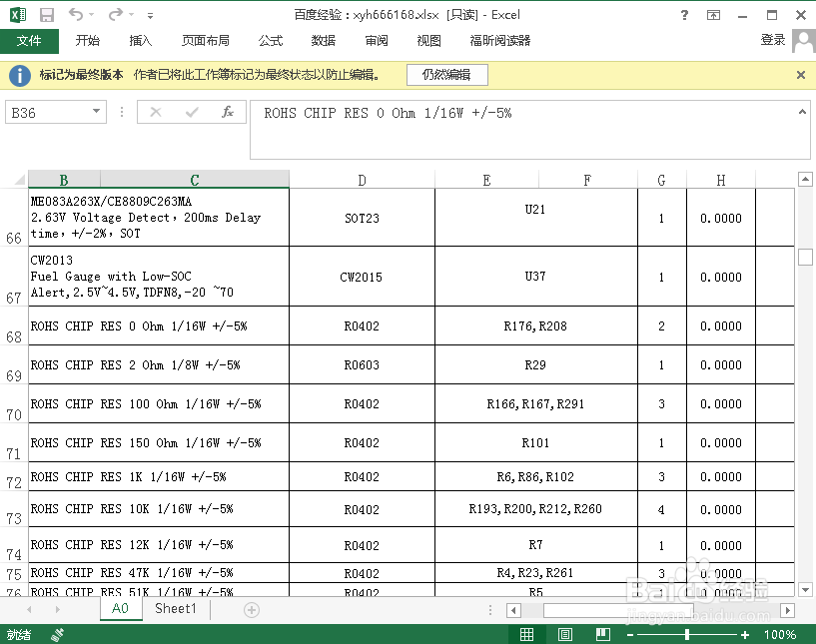The image size is (816, 644).
Task: Select Page Layout view icon in status bar
Action: click(x=565, y=634)
